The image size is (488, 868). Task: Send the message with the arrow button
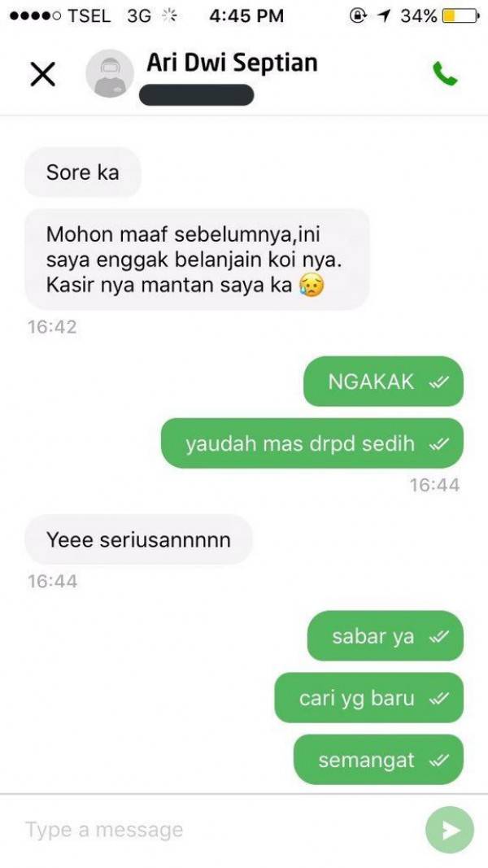[x=450, y=831]
